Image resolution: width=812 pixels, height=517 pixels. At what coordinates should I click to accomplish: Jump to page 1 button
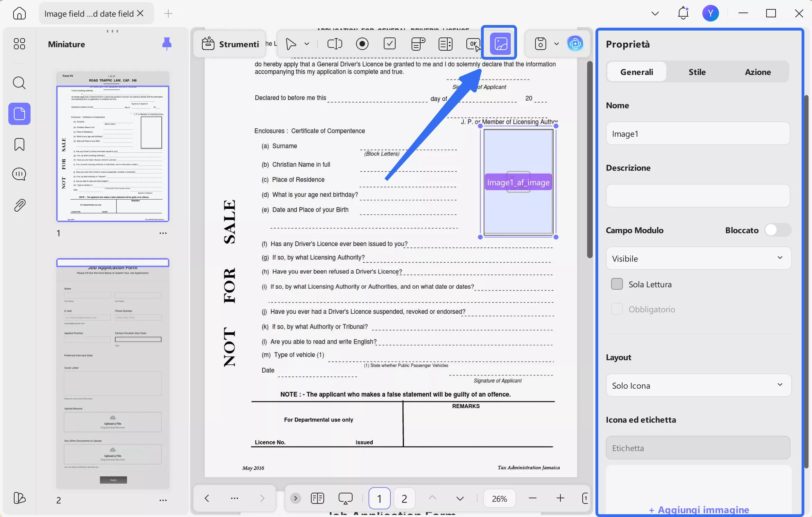[x=379, y=499]
